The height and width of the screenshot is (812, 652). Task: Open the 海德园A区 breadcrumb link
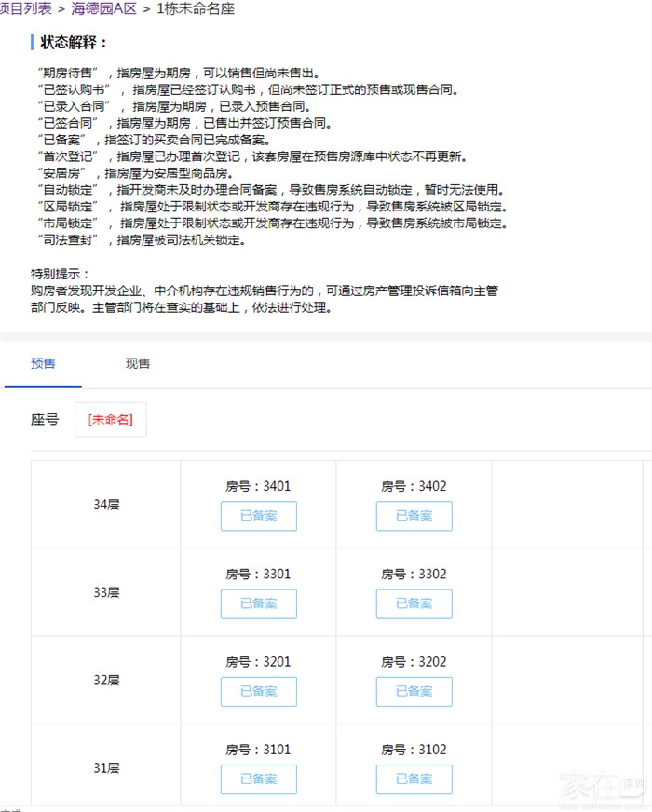click(103, 8)
